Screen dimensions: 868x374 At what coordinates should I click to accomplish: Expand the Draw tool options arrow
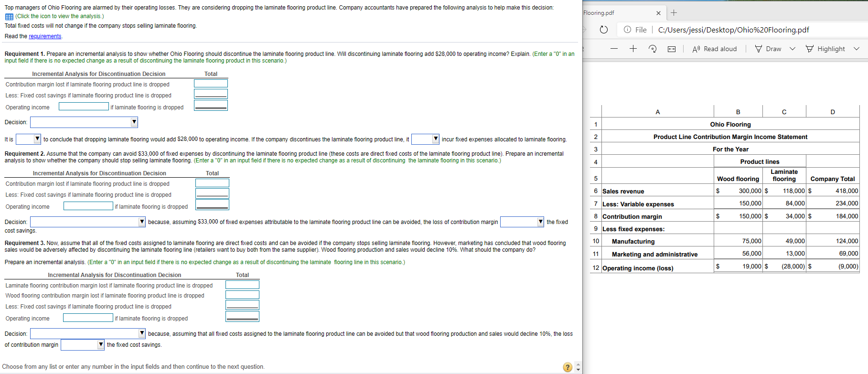(793, 49)
